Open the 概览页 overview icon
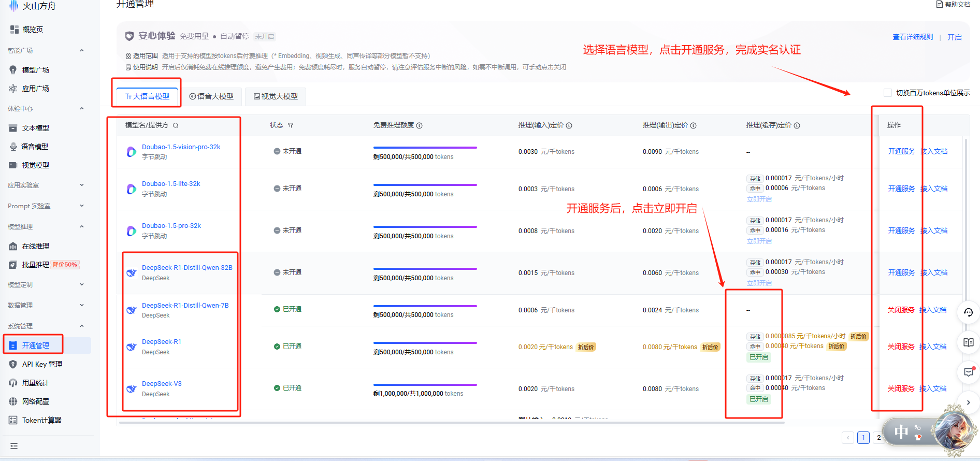Screen dimensions: 980x461 coord(14,30)
